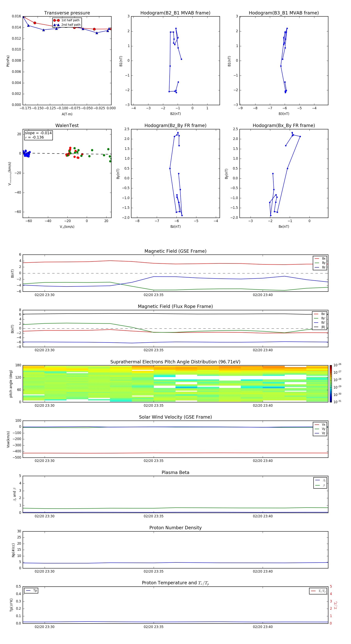Click the "Magnetic Field (GSE Frame)" title

pos(175,251)
